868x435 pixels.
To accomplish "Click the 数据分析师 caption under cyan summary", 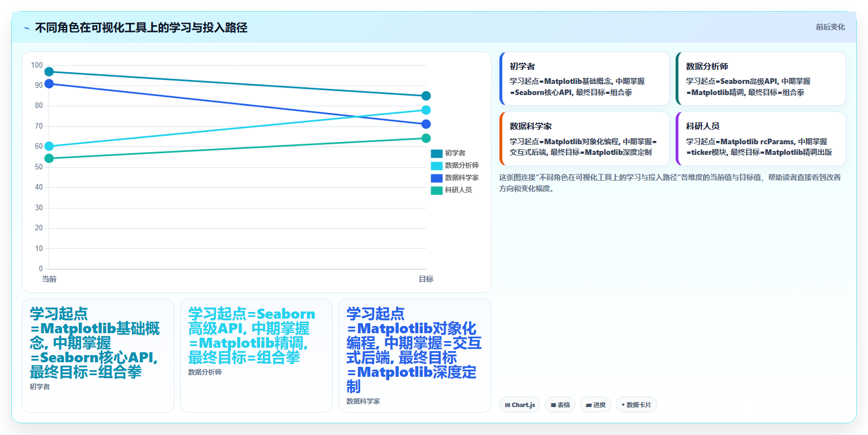I will (x=205, y=372).
